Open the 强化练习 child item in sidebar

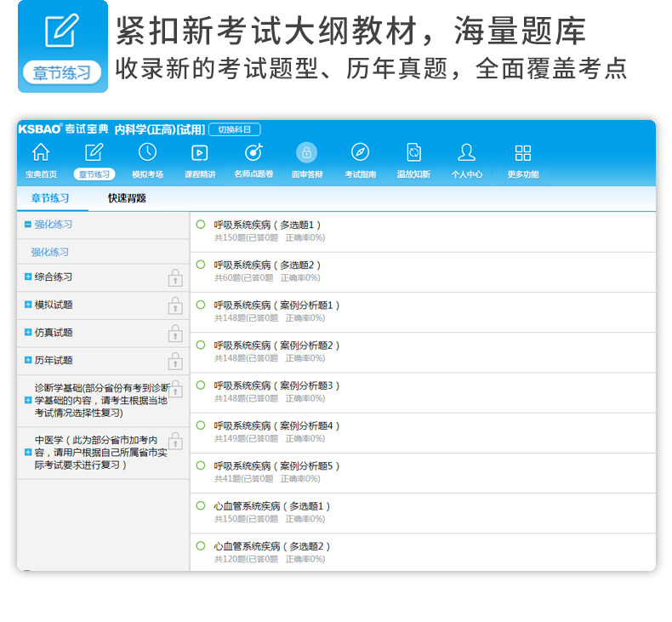click(x=49, y=252)
